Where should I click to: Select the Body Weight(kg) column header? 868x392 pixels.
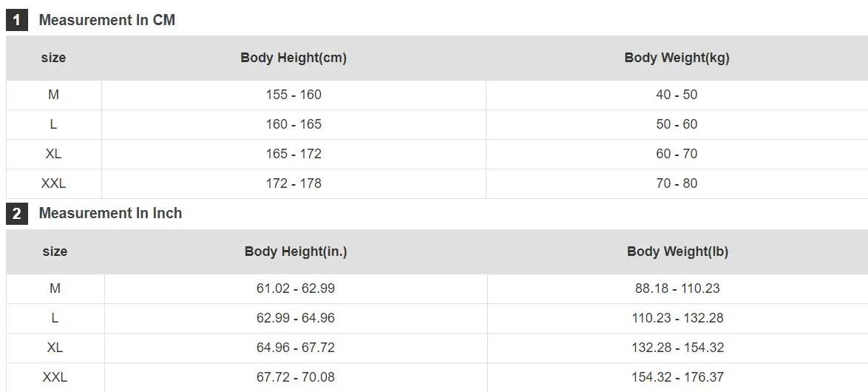click(x=677, y=58)
